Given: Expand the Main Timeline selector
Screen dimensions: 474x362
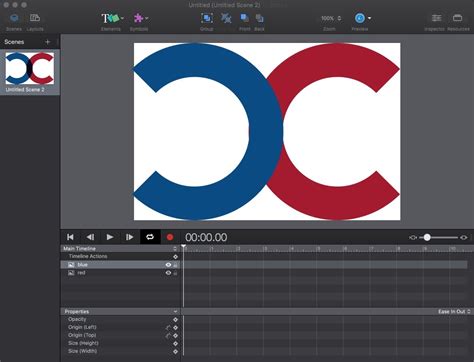Looking at the screenshot, I should [119, 249].
